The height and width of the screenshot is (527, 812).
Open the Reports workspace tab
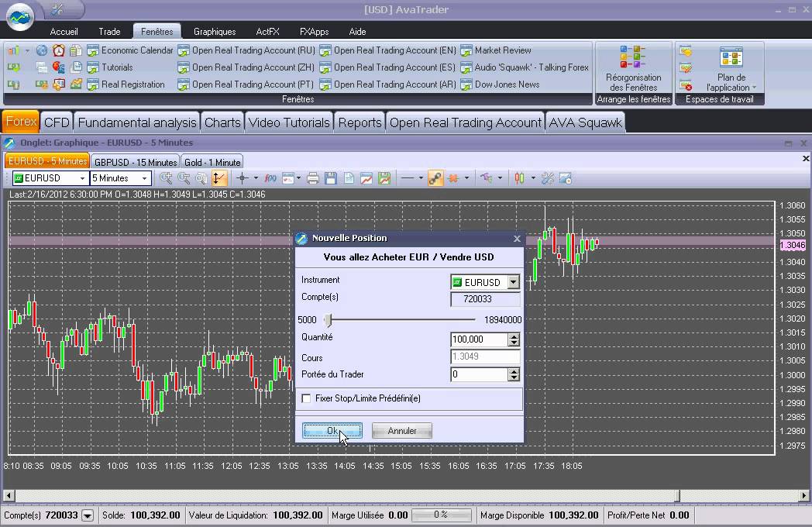click(x=360, y=122)
